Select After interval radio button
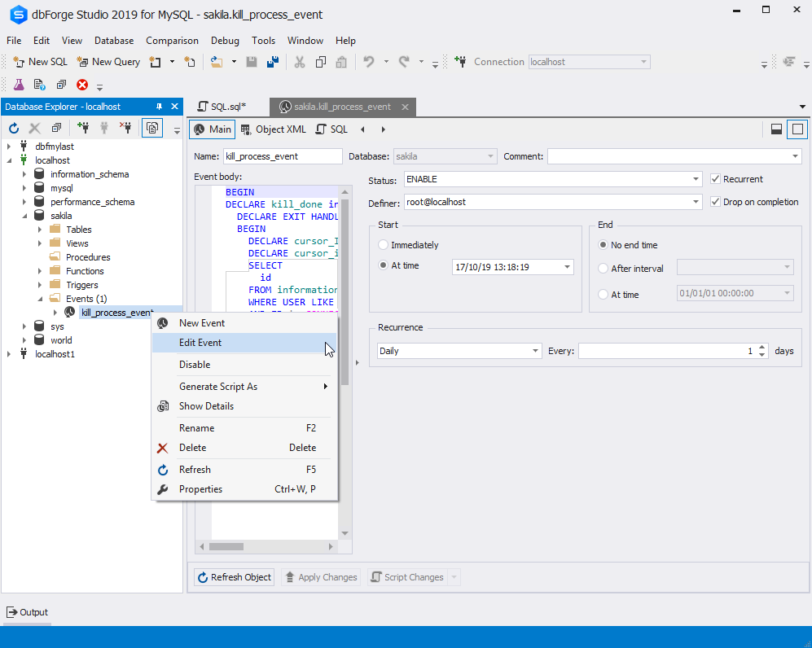This screenshot has height=648, width=812. pos(603,268)
